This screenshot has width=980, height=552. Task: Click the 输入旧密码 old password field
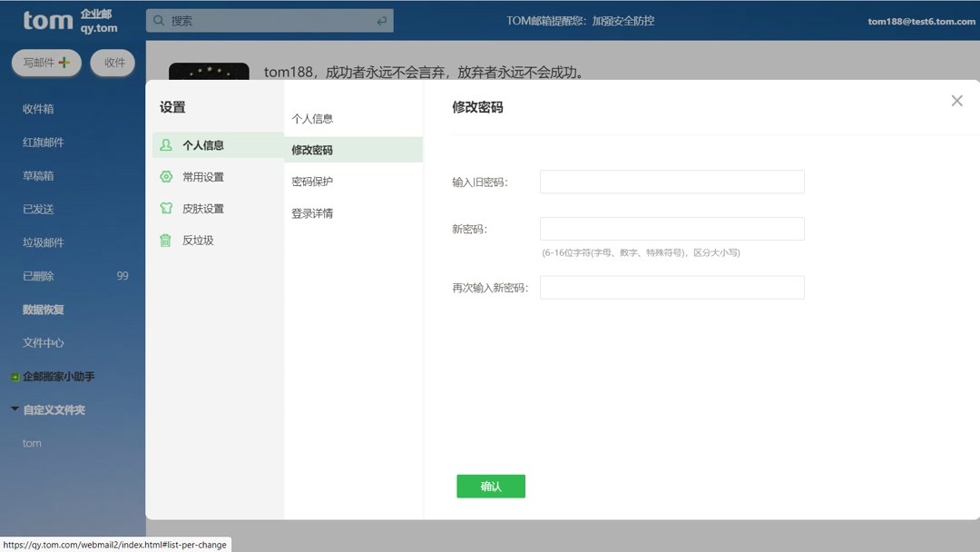(671, 182)
